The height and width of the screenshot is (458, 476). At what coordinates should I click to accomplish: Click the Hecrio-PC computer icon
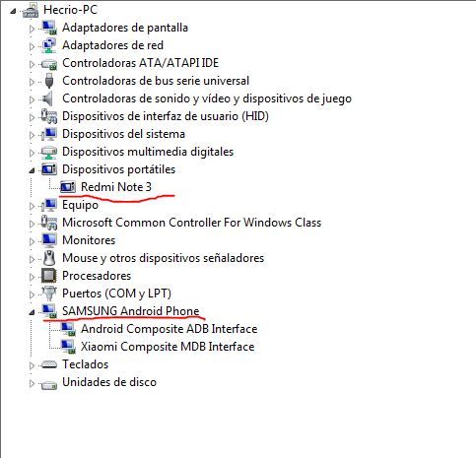pyautogui.click(x=31, y=10)
